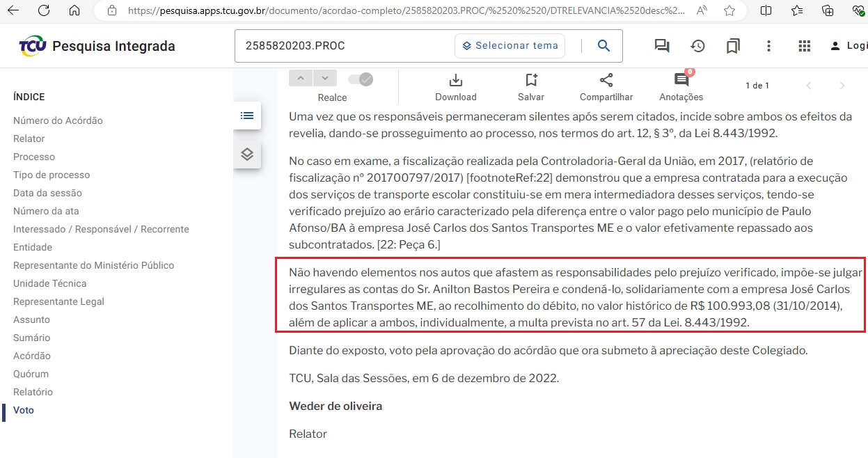Open the apps grid icon

tap(805, 46)
